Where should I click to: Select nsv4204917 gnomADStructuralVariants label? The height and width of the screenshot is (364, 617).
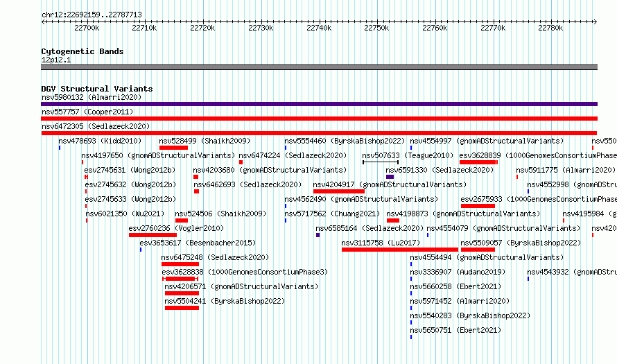pyautogui.click(x=390, y=184)
